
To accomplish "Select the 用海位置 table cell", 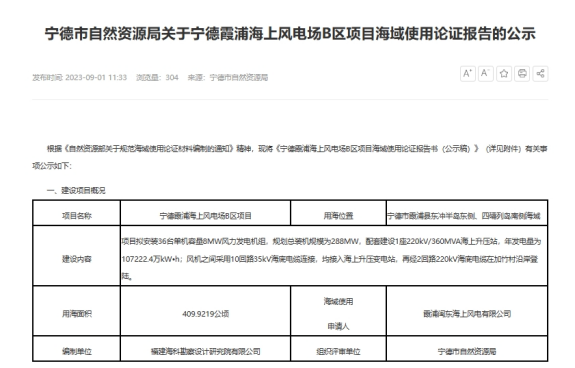I will (338, 213).
